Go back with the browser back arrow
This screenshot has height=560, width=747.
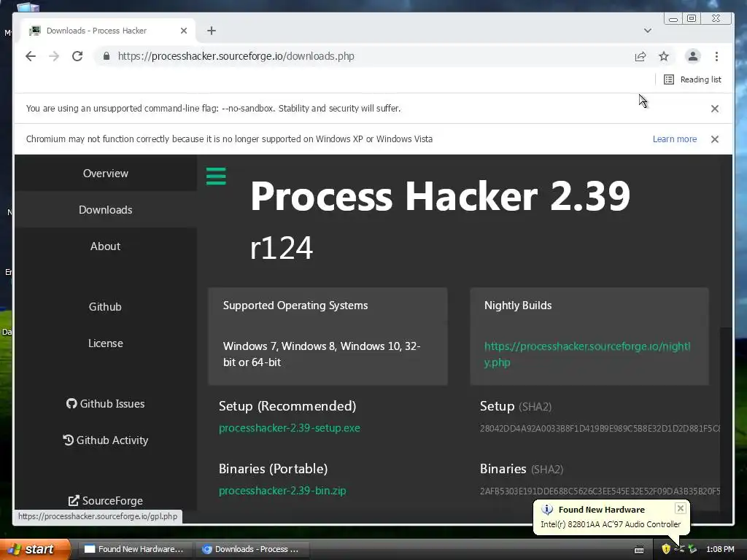tap(31, 56)
